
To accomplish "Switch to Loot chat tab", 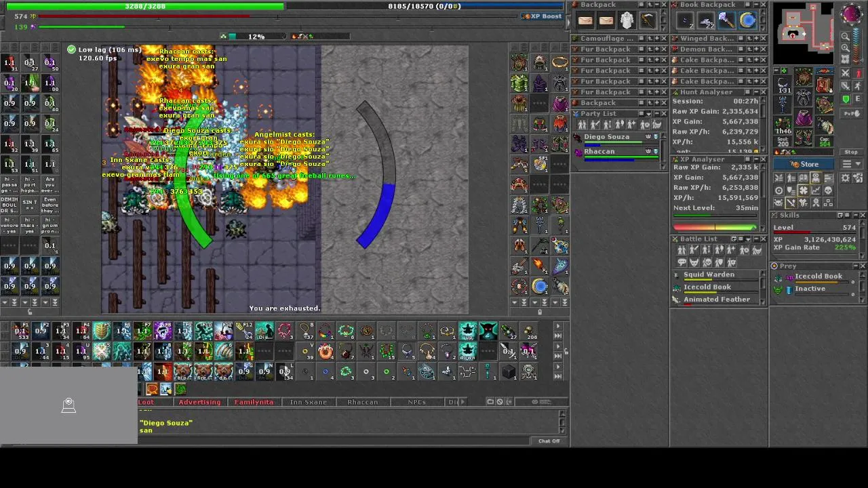I will (x=146, y=402).
